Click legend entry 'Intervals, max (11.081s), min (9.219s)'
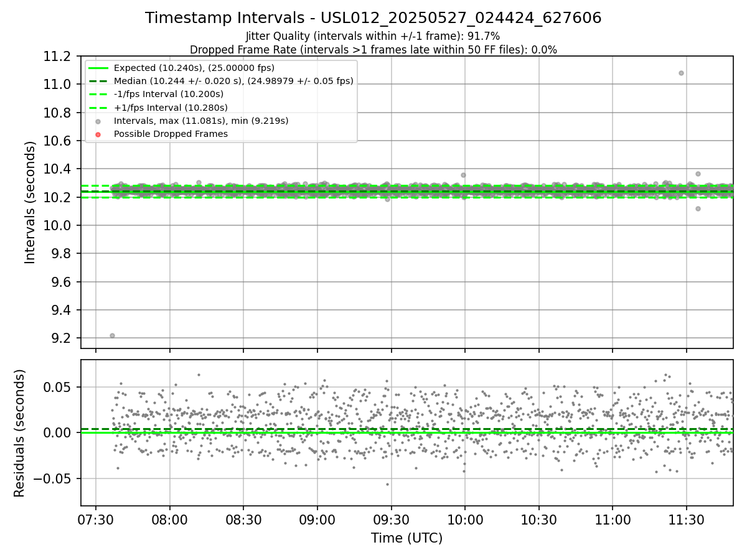This screenshot has height=560, width=747. coord(201,121)
